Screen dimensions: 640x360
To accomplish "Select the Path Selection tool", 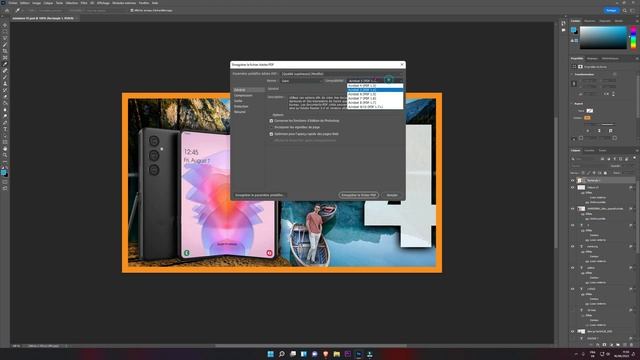I will (x=5, y=136).
